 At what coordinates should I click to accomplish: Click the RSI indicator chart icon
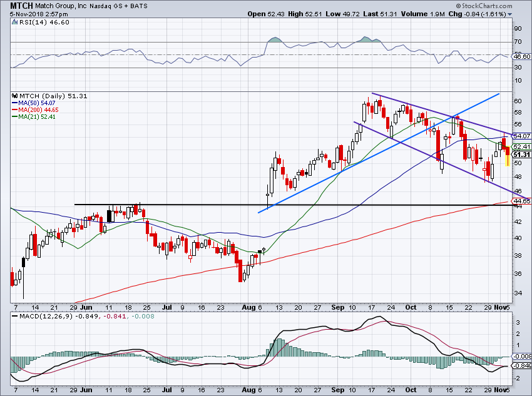14,23
